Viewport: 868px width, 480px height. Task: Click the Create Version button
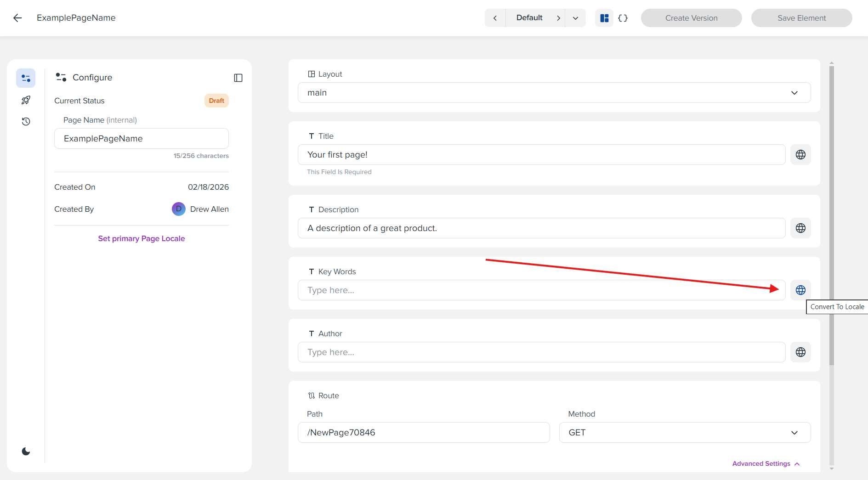691,17
